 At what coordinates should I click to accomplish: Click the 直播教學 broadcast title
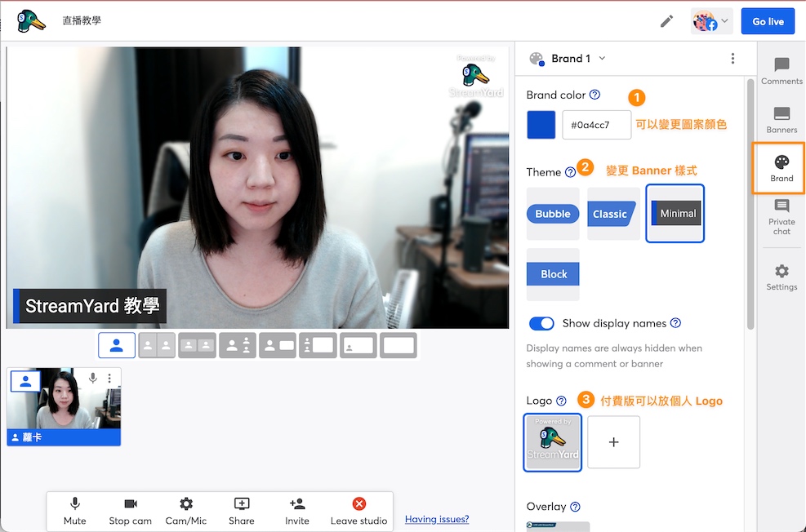pyautogui.click(x=82, y=20)
